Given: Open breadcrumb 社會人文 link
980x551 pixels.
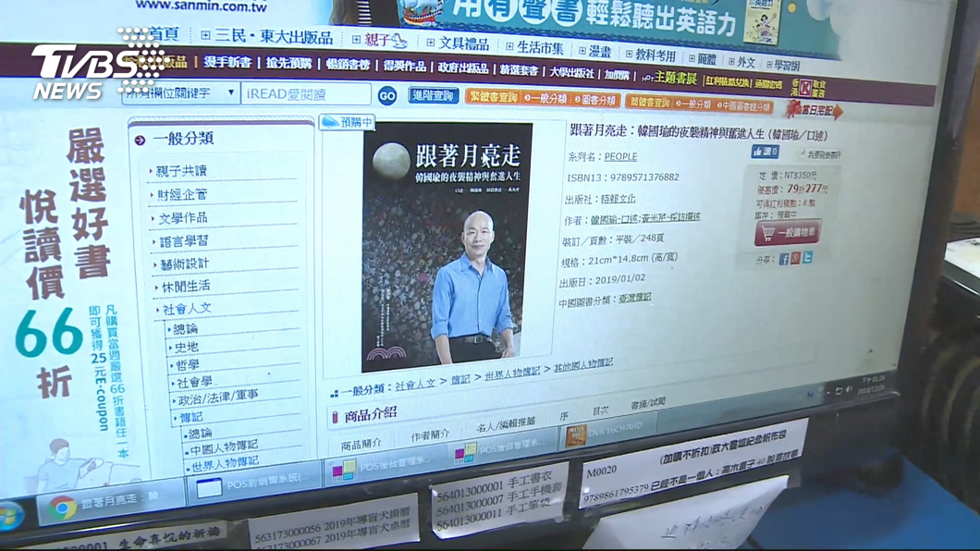Looking at the screenshot, I should pos(415,385).
